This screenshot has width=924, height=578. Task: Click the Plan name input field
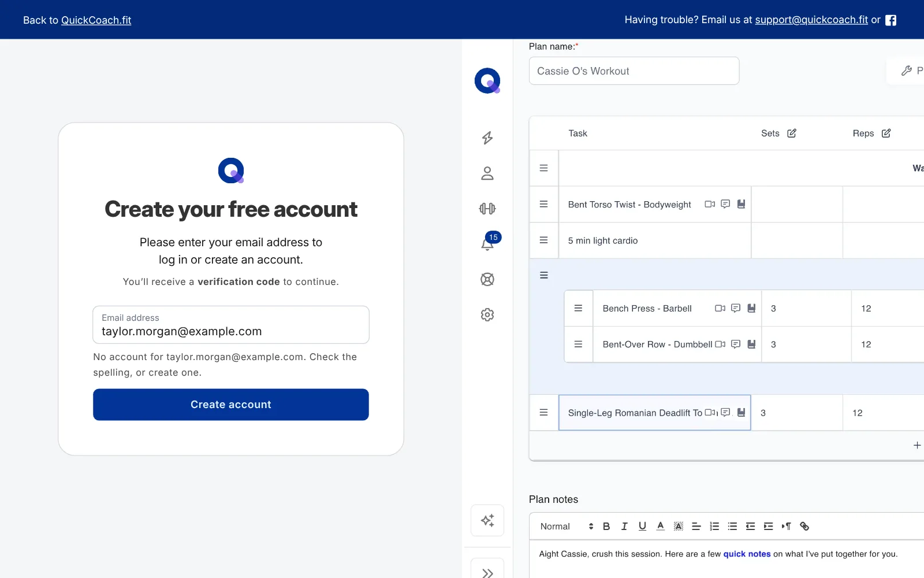click(634, 71)
